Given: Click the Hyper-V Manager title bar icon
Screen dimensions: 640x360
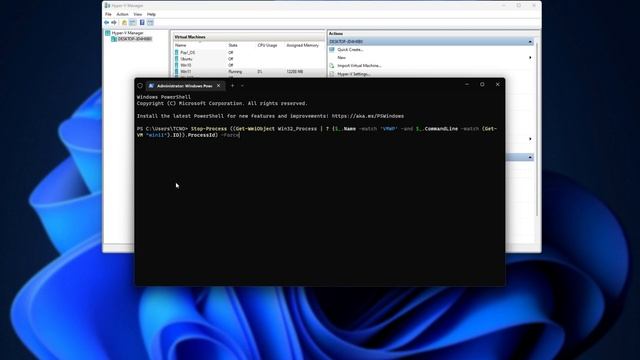Looking at the screenshot, I should pos(107,5).
